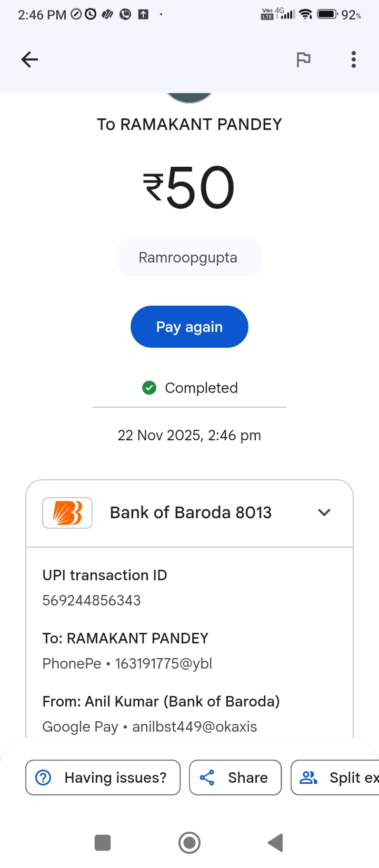Expand Bank of Baroda 8013 row
379x868 pixels.
click(191, 513)
